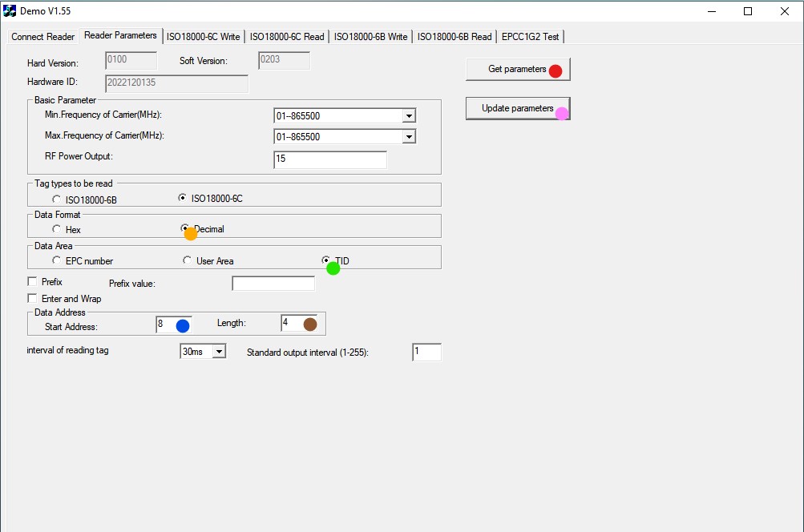The width and height of the screenshot is (804, 532).
Task: Expand Max.Frequency of Carrier dropdown
Action: click(x=409, y=137)
